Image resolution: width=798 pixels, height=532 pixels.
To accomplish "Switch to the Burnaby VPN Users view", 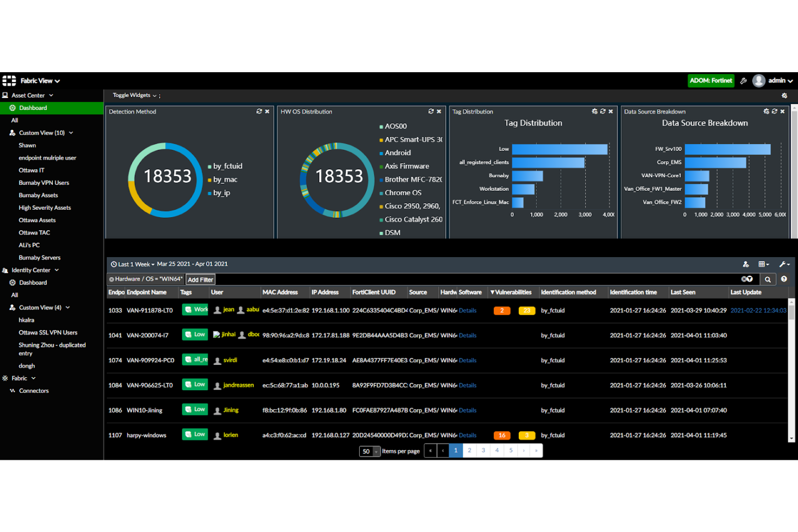I will click(x=44, y=182).
